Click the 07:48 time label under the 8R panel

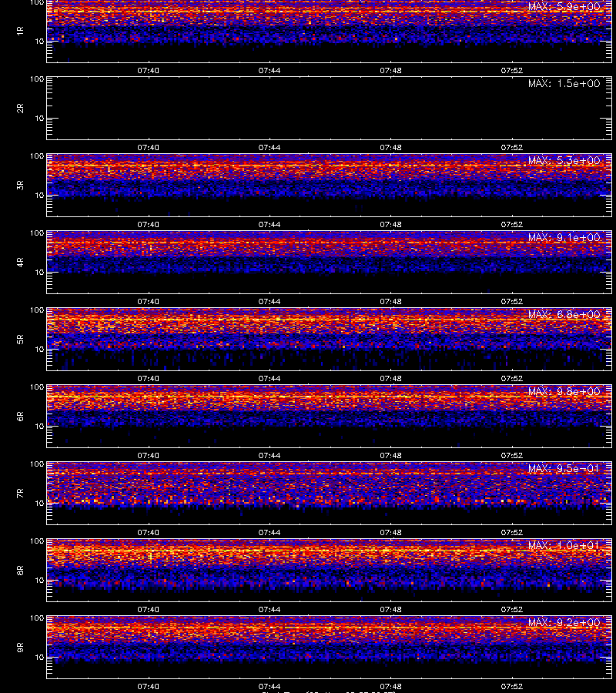click(x=390, y=609)
